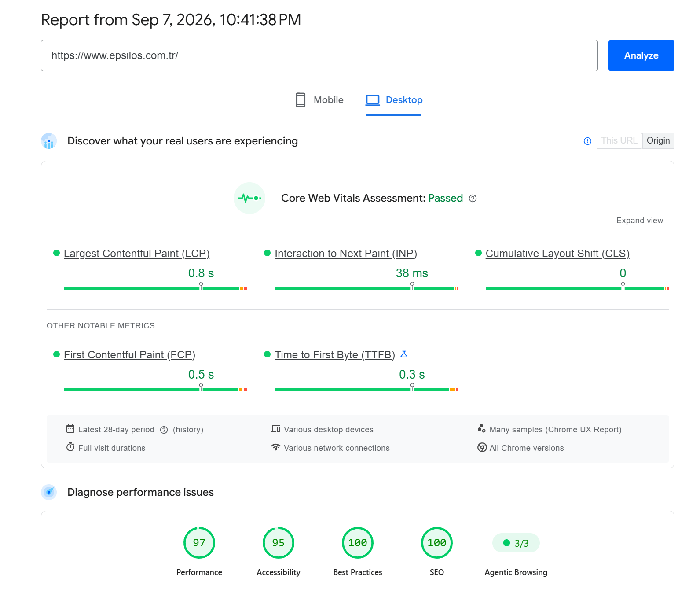Open help icon next to 28-day period
700x593 pixels.
164,430
